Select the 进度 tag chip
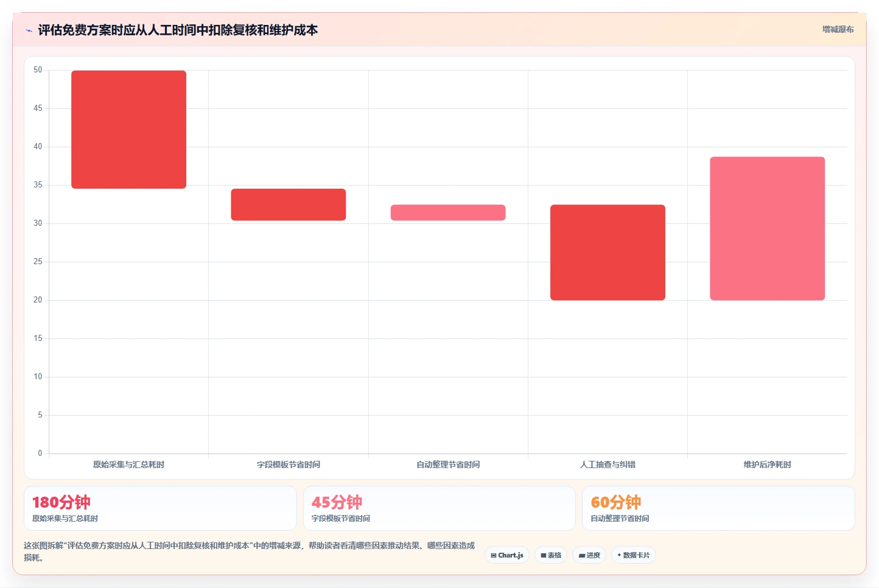The width and height of the screenshot is (879, 588). tap(589, 555)
